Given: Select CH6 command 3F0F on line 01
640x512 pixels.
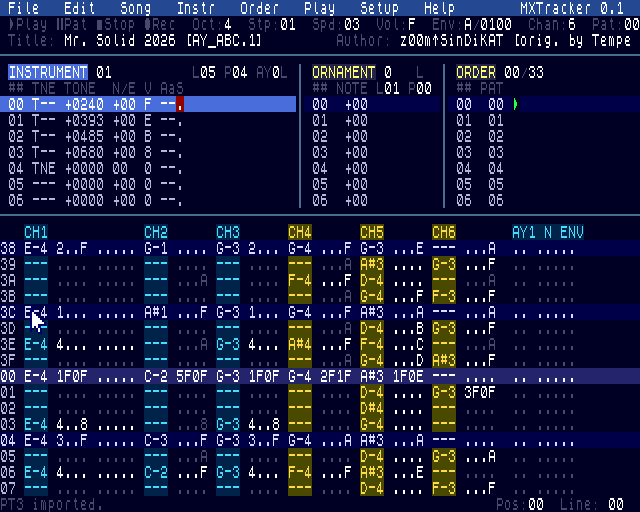Looking at the screenshot, I should (480, 392).
